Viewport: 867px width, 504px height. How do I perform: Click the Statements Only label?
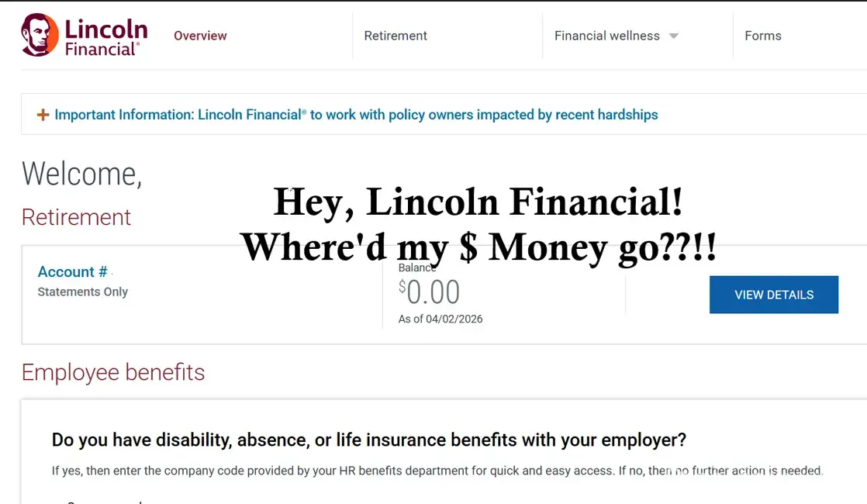point(83,292)
